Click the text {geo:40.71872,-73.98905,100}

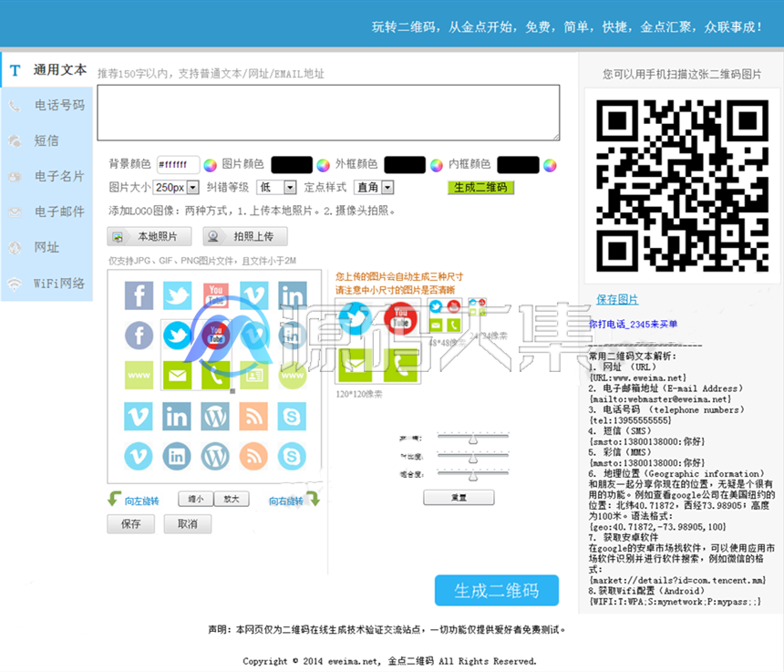[x=657, y=527]
